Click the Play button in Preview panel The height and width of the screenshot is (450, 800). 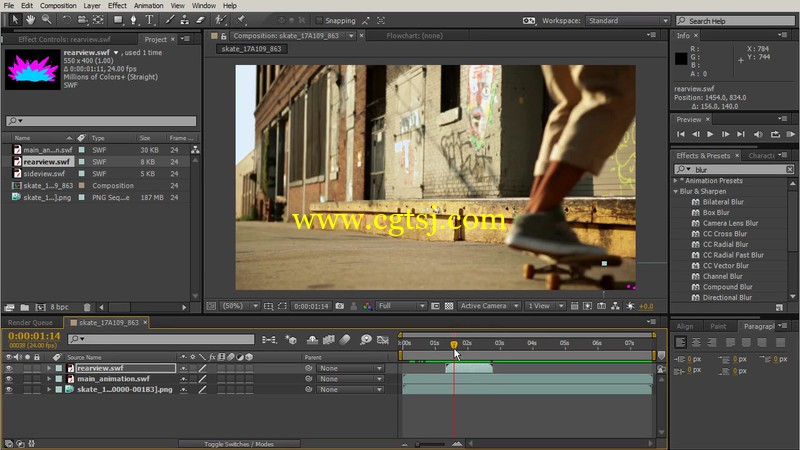(x=710, y=134)
